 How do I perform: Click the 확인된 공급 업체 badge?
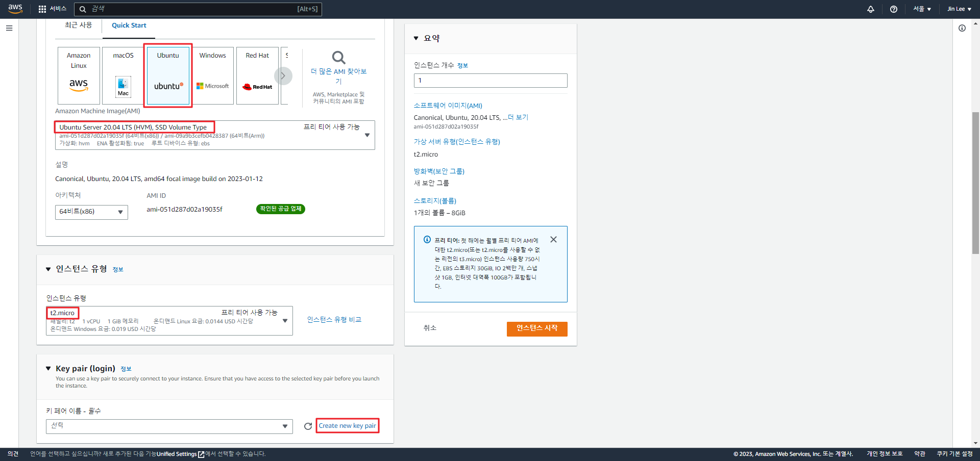pos(281,209)
